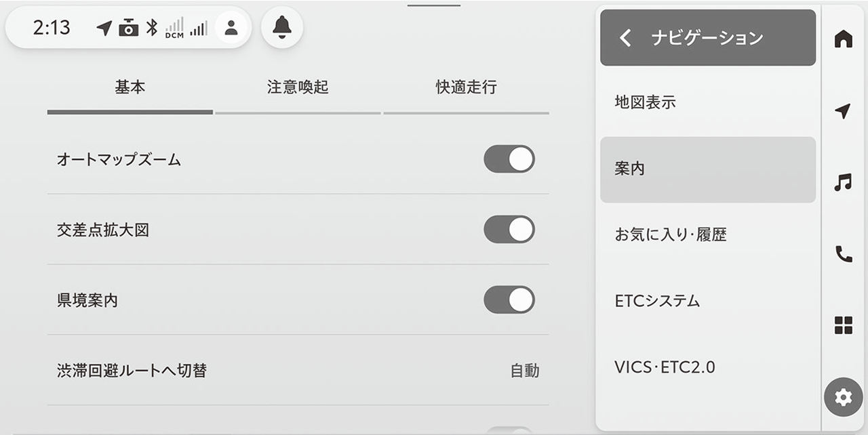Open the 地図表示 menu item
868x435 pixels.
pos(707,103)
